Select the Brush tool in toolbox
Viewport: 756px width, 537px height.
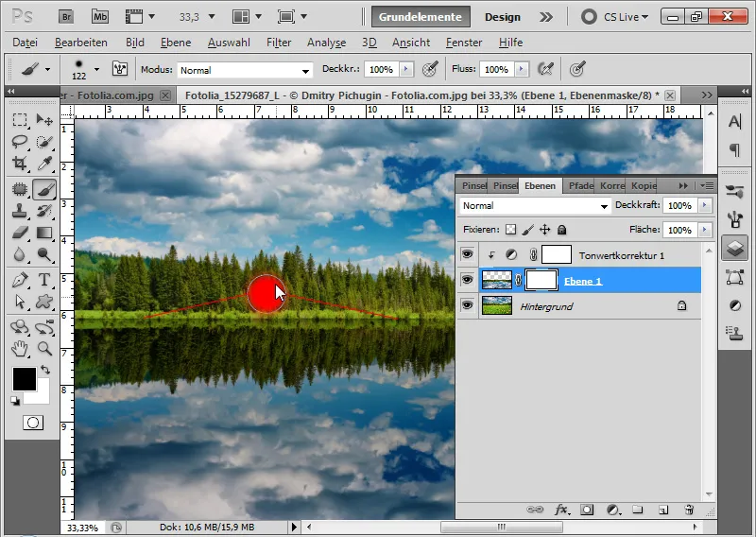pos(44,189)
